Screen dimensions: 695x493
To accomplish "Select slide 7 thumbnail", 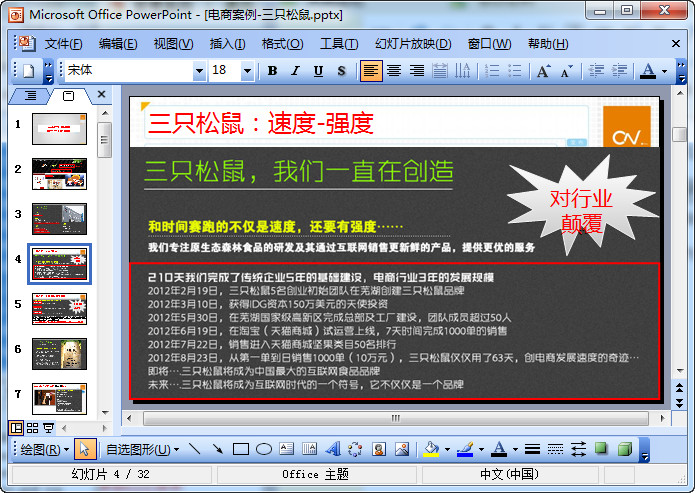I will [59, 399].
